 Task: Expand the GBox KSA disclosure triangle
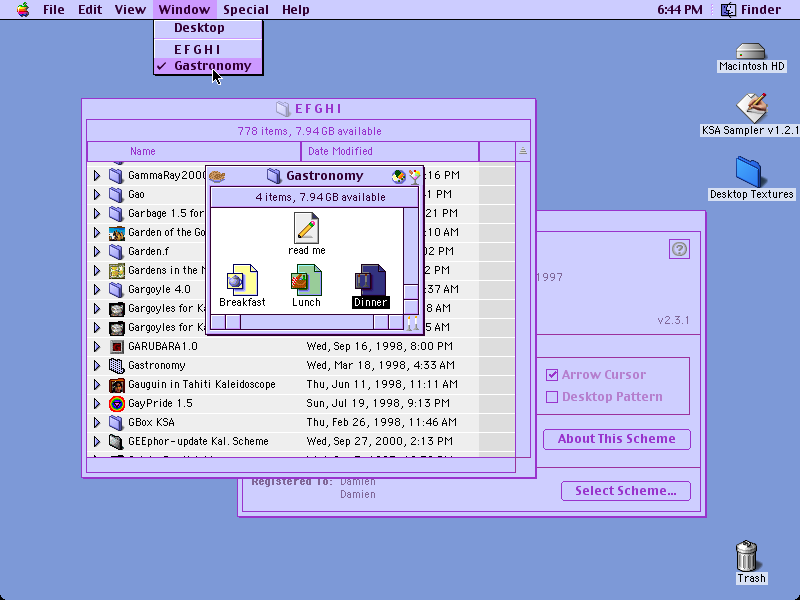pos(97,422)
